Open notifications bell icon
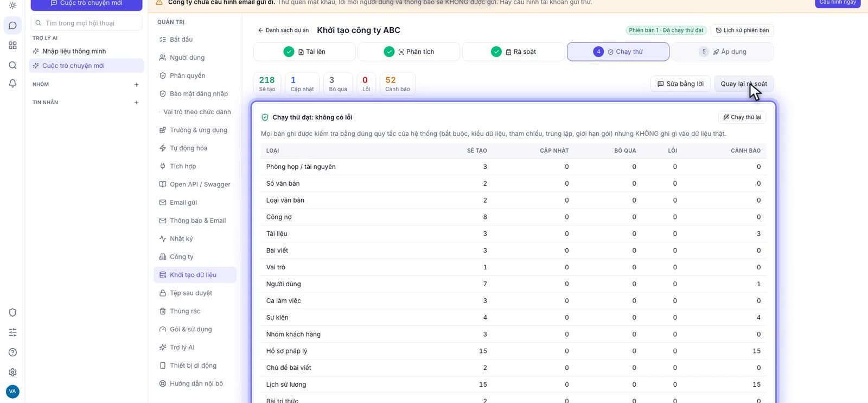The height and width of the screenshot is (403, 868). [x=12, y=83]
